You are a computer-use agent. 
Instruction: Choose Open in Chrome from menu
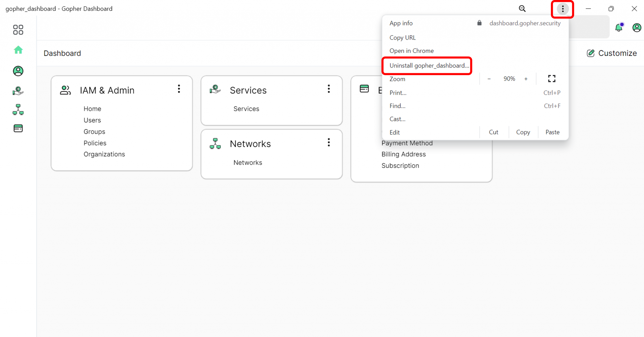coord(411,51)
